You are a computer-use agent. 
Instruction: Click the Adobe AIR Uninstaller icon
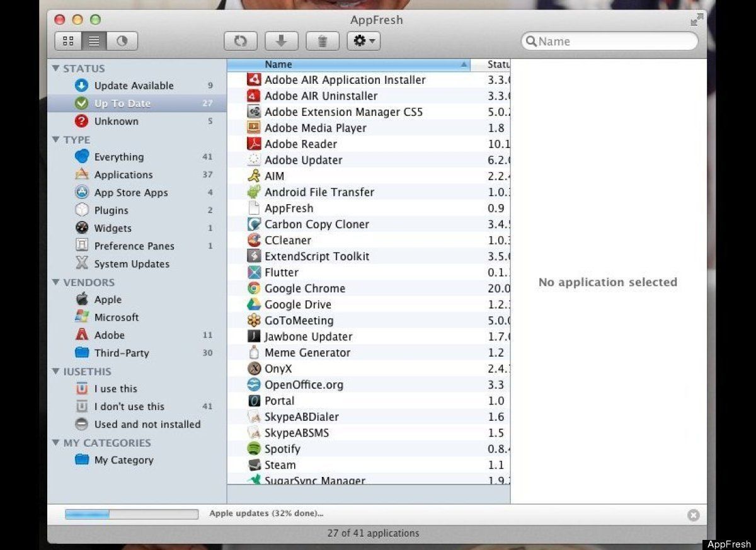point(254,96)
